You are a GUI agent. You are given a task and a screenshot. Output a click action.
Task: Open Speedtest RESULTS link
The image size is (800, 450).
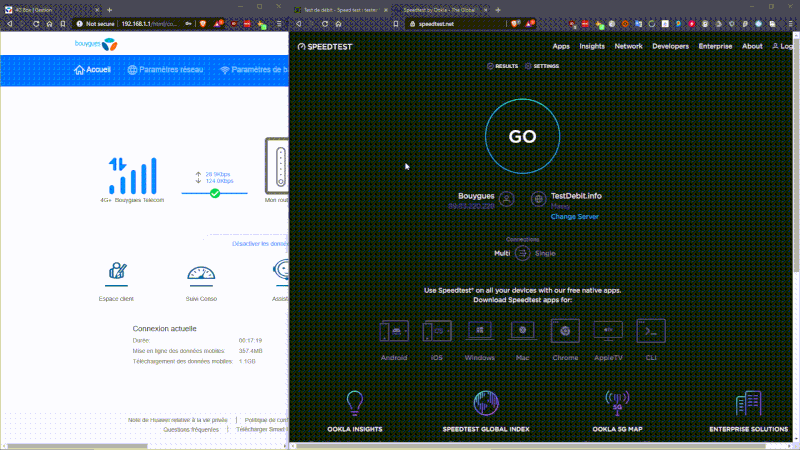pos(503,66)
